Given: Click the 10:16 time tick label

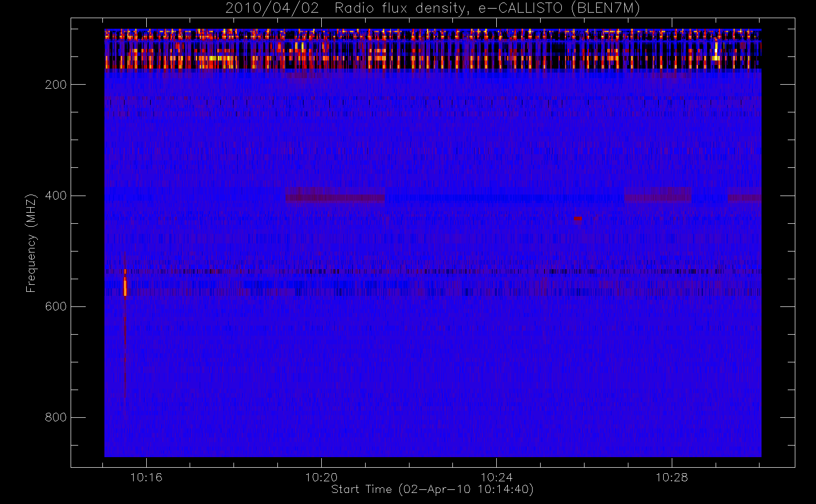Looking at the screenshot, I should pos(146,477).
